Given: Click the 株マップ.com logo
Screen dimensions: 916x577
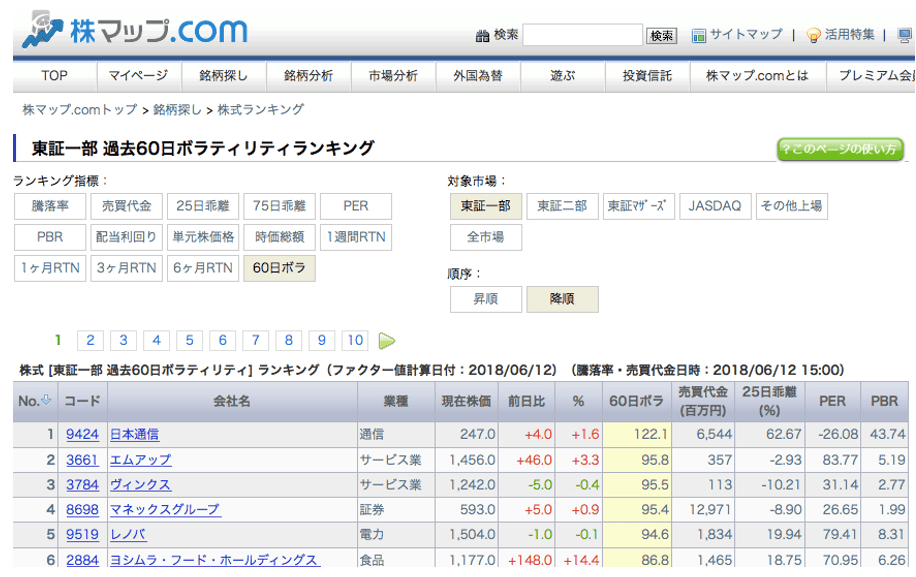Looking at the screenshot, I should point(135,30).
